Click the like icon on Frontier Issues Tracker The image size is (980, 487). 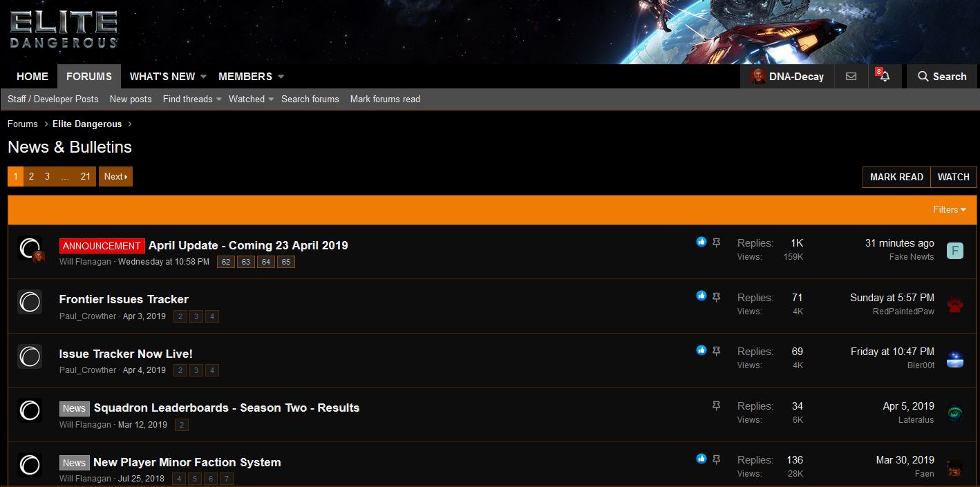coord(701,296)
